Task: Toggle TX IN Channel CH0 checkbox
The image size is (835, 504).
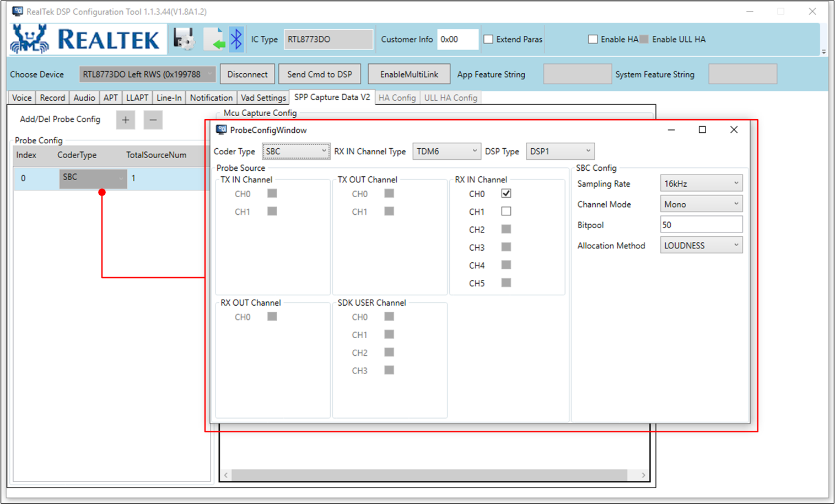Action: [x=272, y=193]
